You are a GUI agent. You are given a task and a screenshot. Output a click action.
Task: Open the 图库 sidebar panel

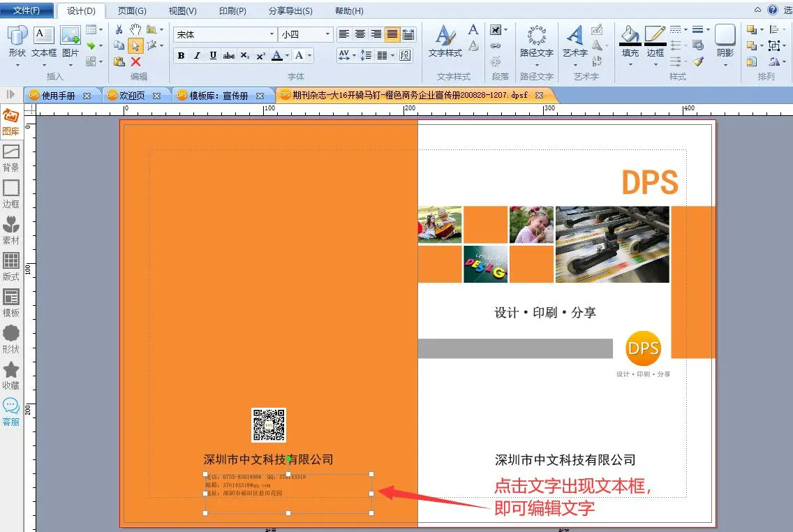pyautogui.click(x=10, y=122)
